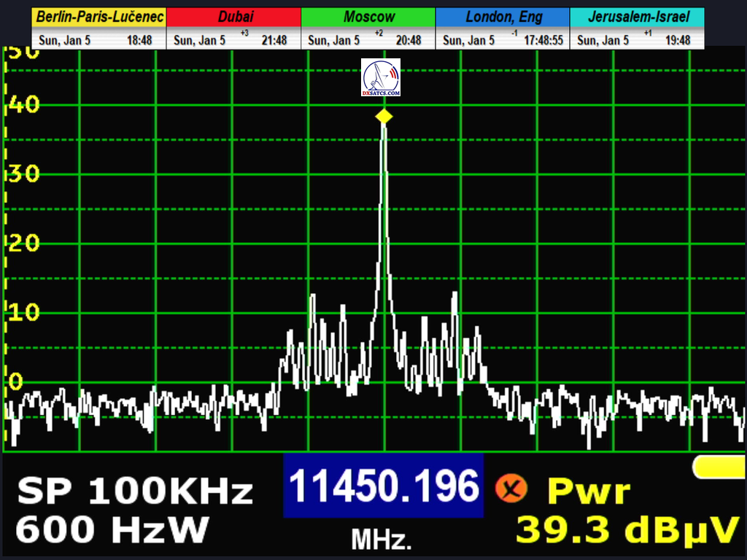747x560 pixels.
Task: Open the green Moscow clock header
Action: pos(368,17)
